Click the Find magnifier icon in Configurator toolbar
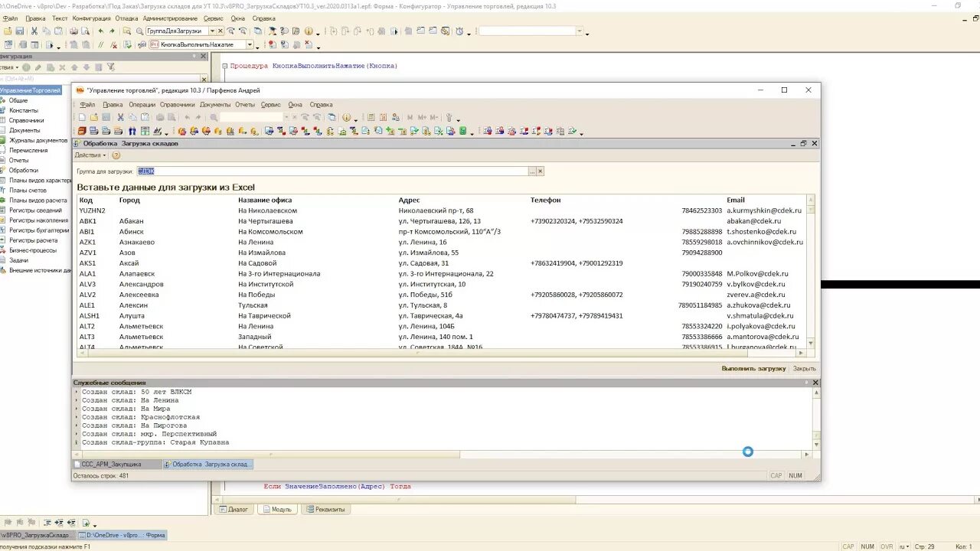The width and height of the screenshot is (980, 551). pos(139,31)
